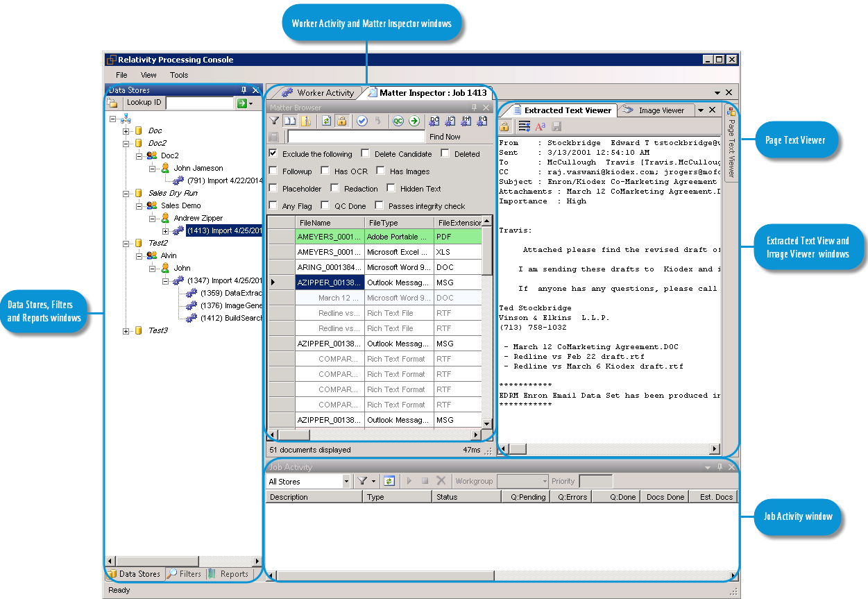
Task: Click the padlock icon in Matter Browser toolbar
Action: (341, 121)
